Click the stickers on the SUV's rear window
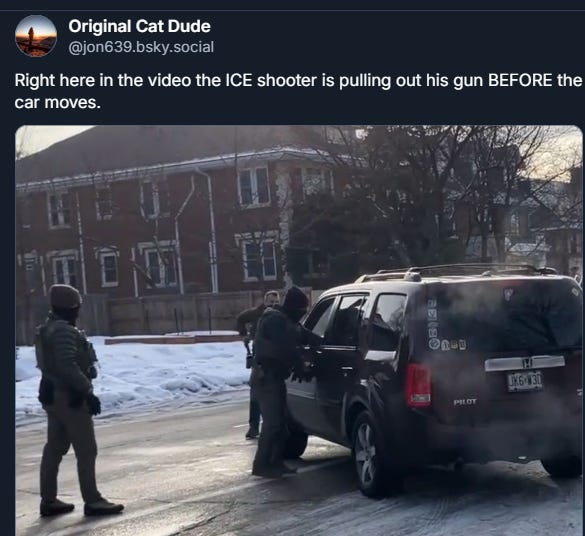Image resolution: width=585 pixels, height=536 pixels. [438, 326]
